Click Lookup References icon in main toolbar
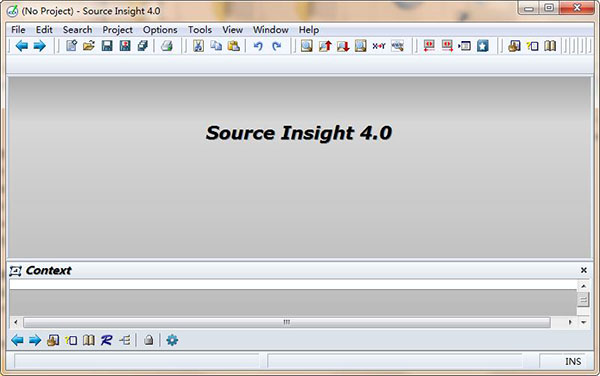The height and width of the screenshot is (376, 600). pyautogui.click(x=398, y=46)
